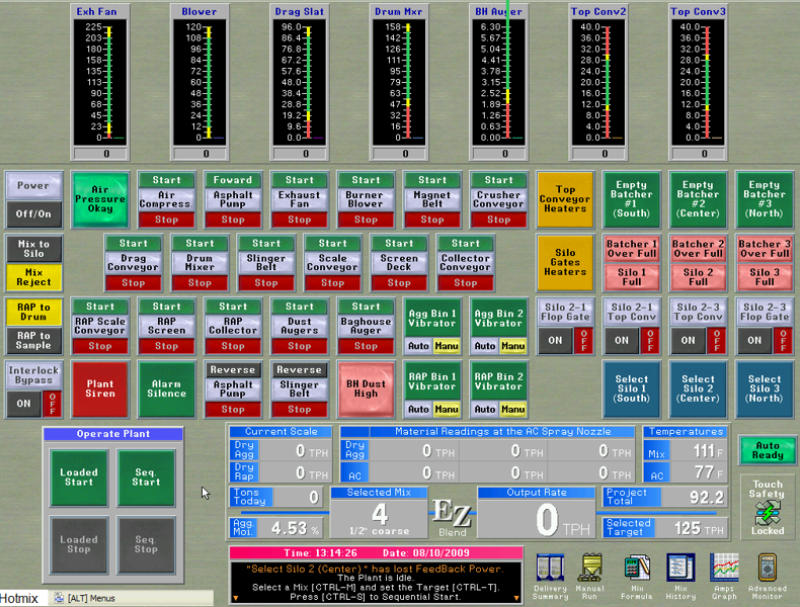Viewport: 800px width, 607px height.
Task: Open the Advanced Monitor icon
Action: 767,574
